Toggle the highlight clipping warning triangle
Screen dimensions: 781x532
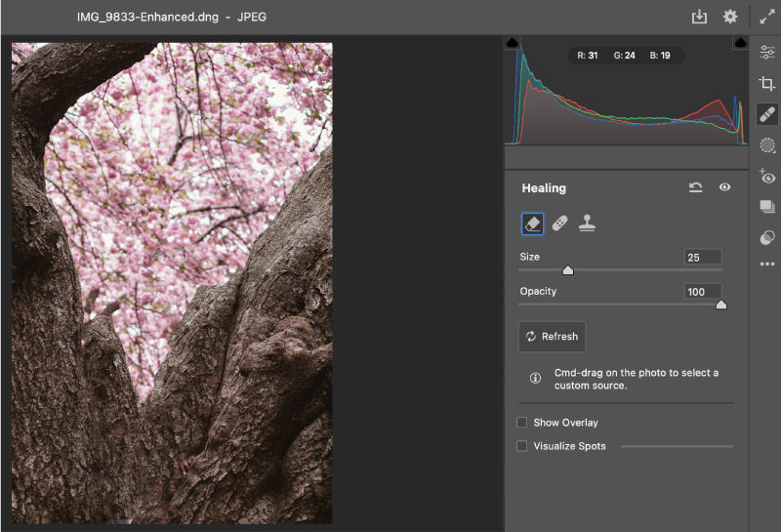pyautogui.click(x=741, y=43)
